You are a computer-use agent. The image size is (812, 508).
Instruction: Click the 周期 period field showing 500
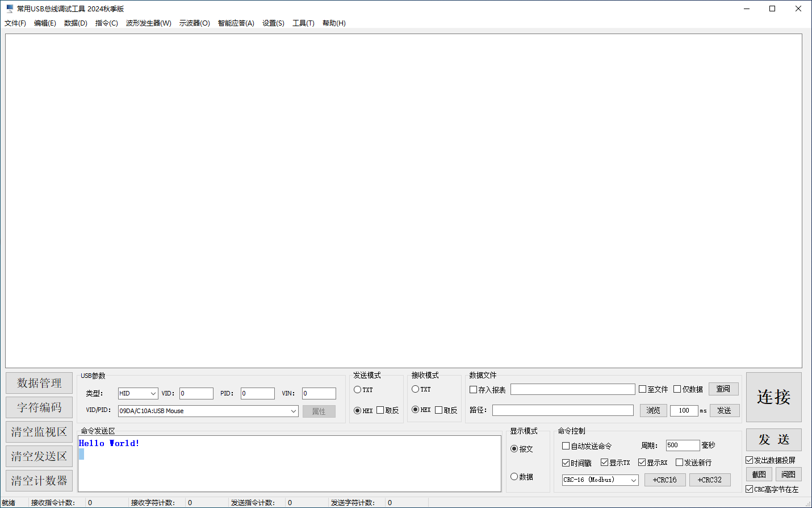tap(682, 445)
